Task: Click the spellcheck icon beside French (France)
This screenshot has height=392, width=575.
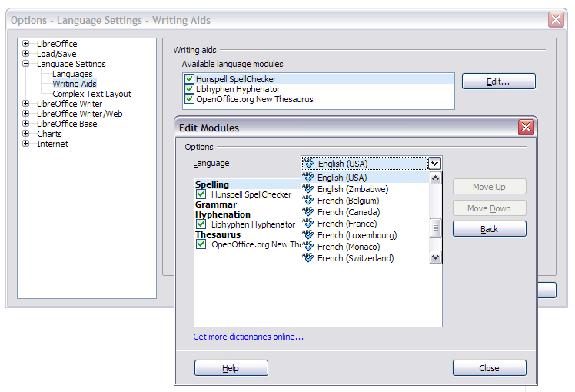Action: pos(309,224)
